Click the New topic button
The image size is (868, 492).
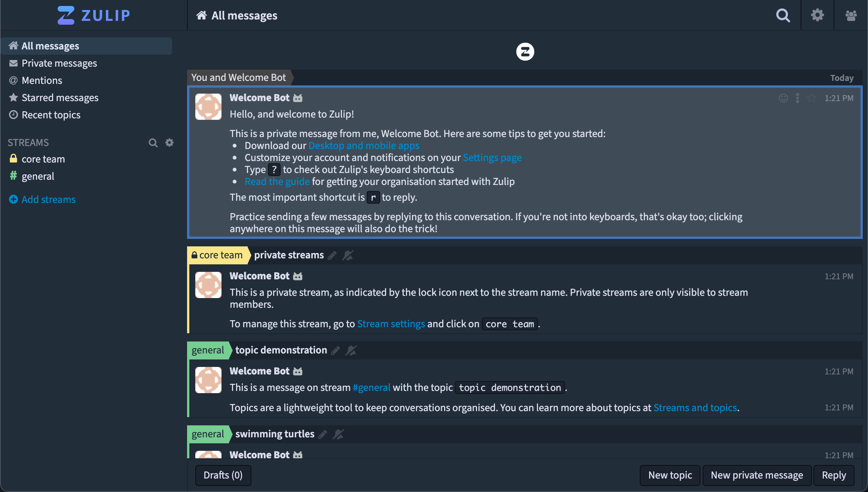[670, 475]
